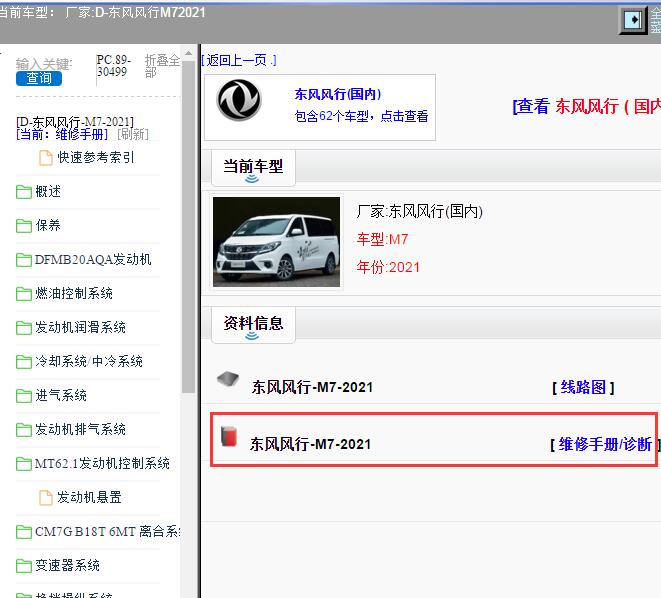661x598 pixels.
Task: Expand 发动机润滑系统 tree node
Action: [x=80, y=327]
